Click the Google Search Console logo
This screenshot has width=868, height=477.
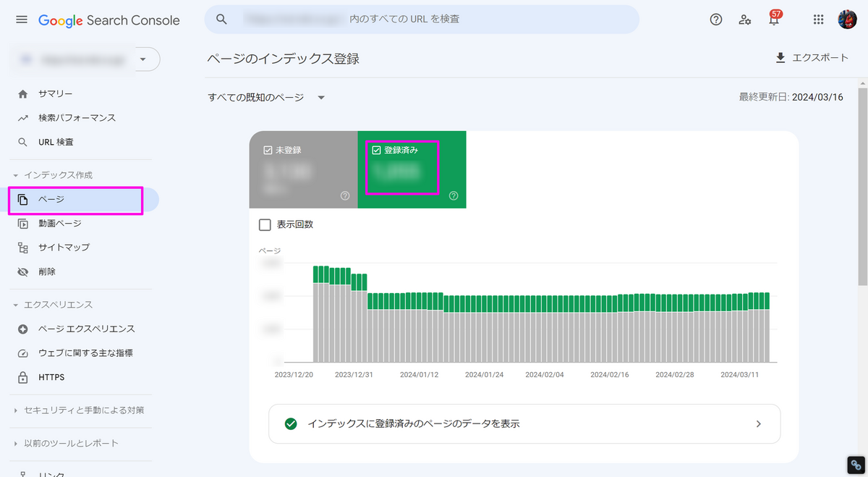pos(109,20)
